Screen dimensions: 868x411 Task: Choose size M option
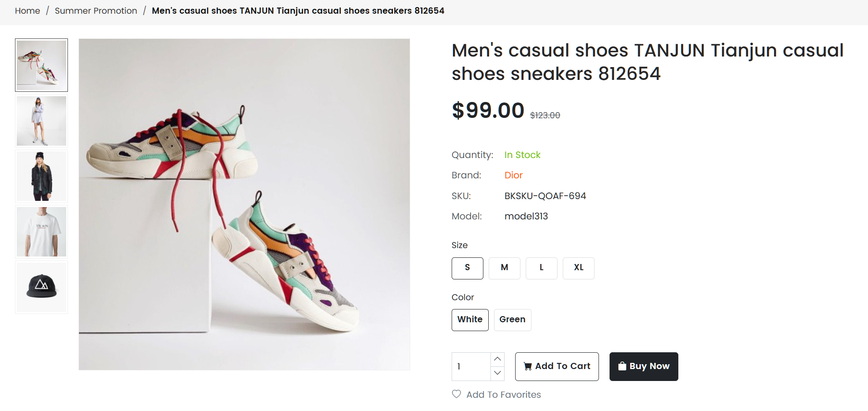pyautogui.click(x=504, y=268)
